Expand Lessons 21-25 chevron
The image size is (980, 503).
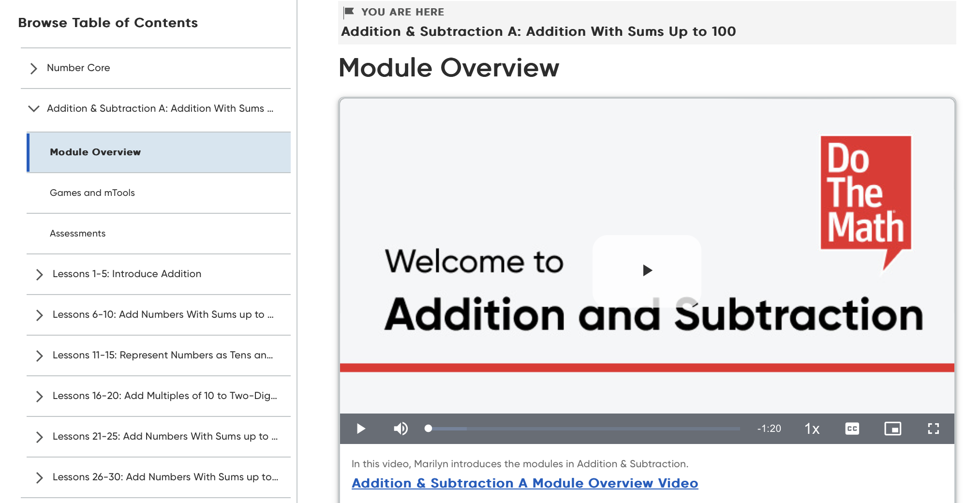(39, 437)
